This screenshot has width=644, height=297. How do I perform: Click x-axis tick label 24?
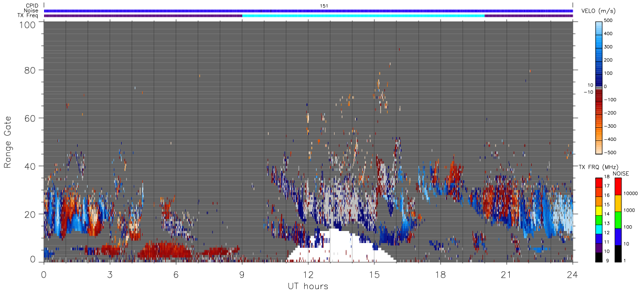point(572,274)
